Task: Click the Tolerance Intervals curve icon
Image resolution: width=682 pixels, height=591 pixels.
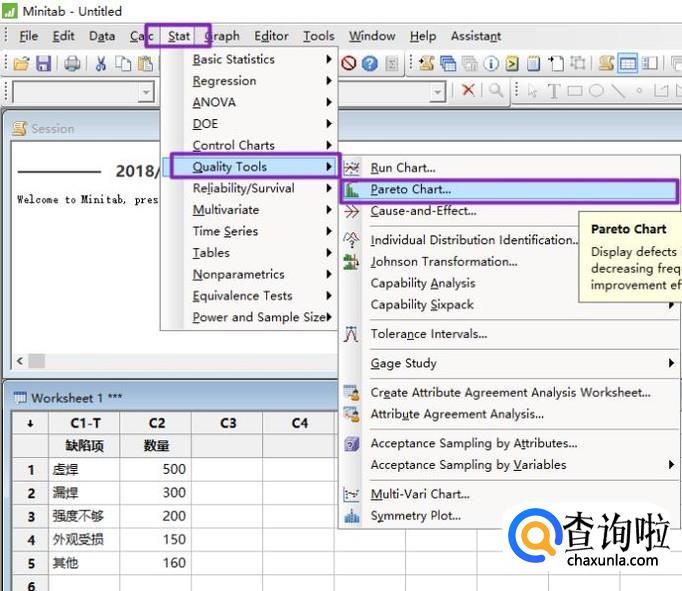Action: coord(351,334)
